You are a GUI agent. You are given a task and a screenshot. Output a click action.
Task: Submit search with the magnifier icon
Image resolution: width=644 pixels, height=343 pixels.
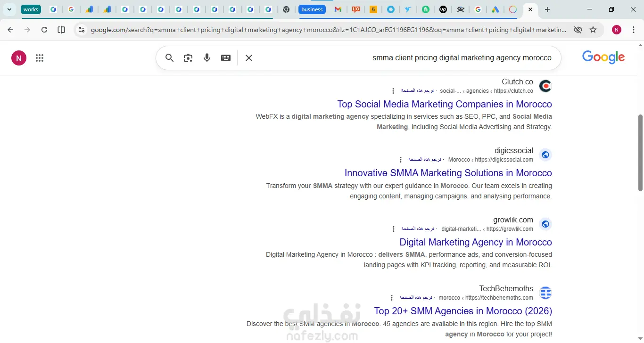(170, 58)
